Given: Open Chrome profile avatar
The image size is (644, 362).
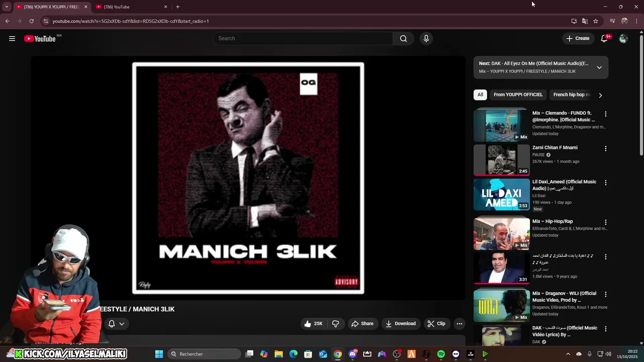Looking at the screenshot, I should pyautogui.click(x=624, y=21).
